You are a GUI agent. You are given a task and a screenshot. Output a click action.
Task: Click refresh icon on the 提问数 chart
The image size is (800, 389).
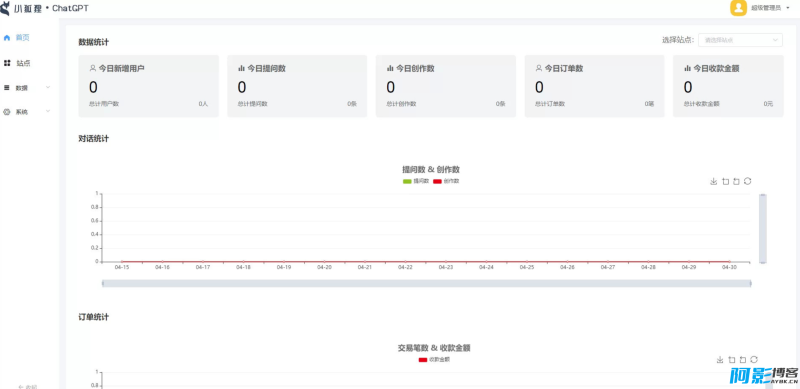tap(747, 181)
